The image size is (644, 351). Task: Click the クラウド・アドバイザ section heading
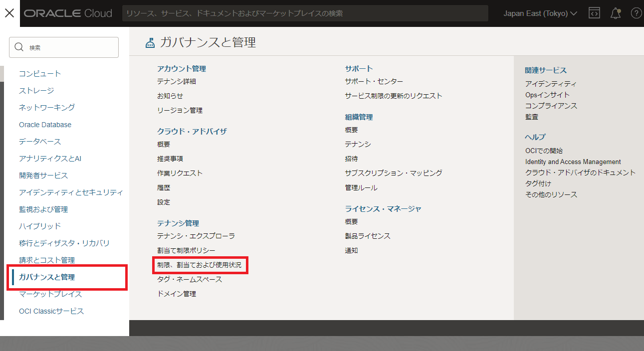pyautogui.click(x=192, y=132)
